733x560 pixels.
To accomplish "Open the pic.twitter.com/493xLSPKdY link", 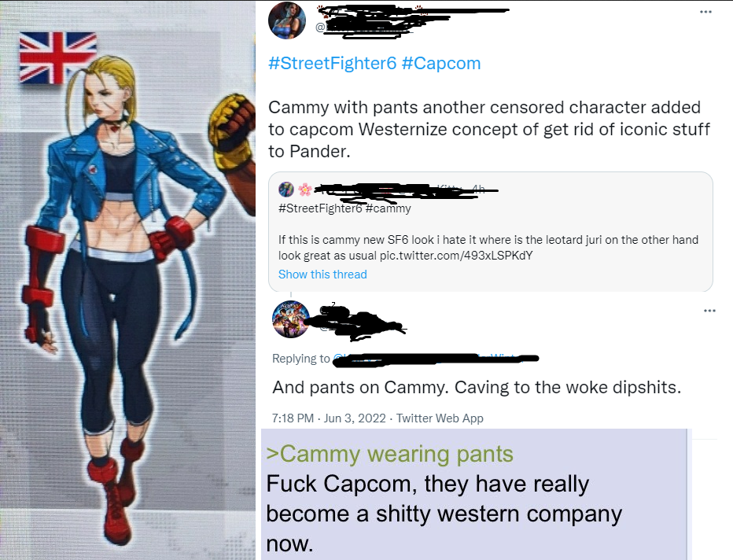I will coord(456,256).
